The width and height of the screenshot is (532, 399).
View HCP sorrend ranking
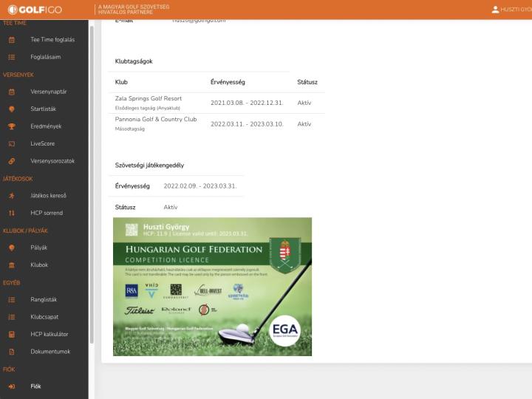click(x=47, y=213)
